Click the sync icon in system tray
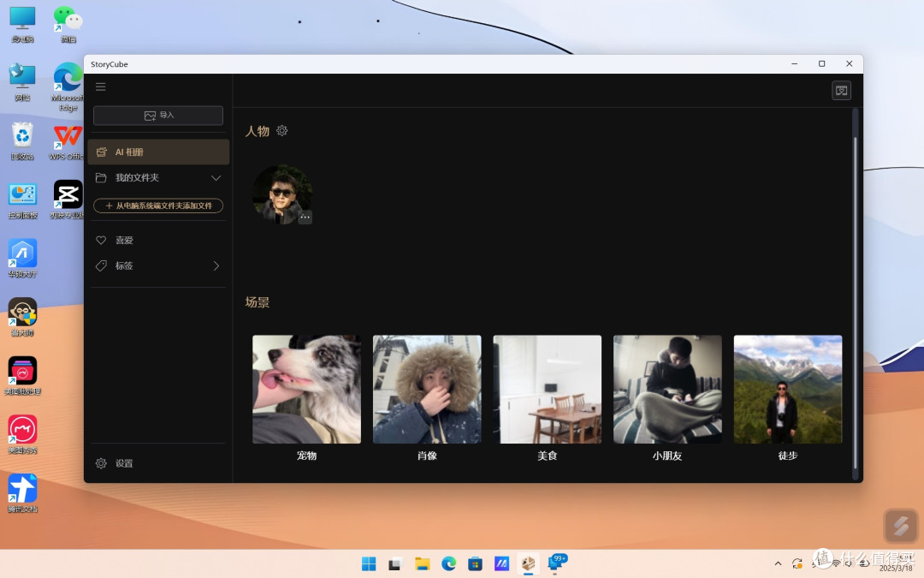924x578 pixels. tap(797, 563)
